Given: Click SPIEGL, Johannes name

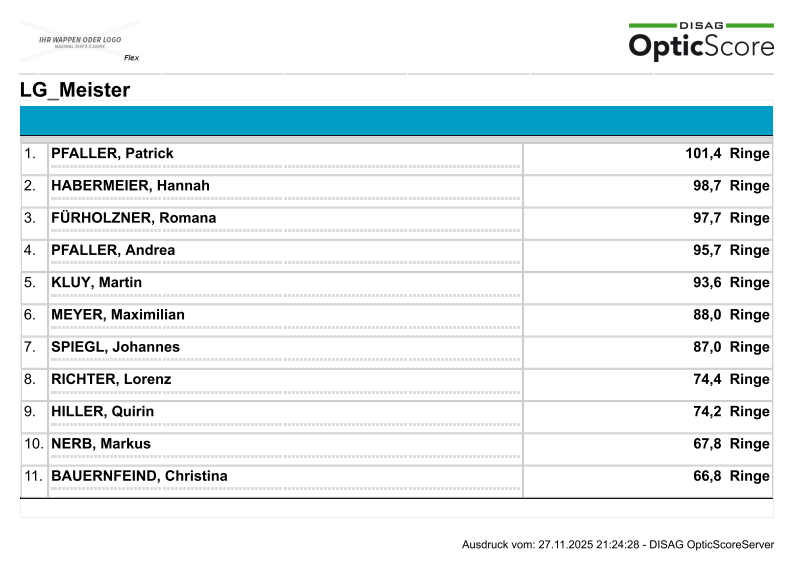Looking at the screenshot, I should click(x=115, y=347).
